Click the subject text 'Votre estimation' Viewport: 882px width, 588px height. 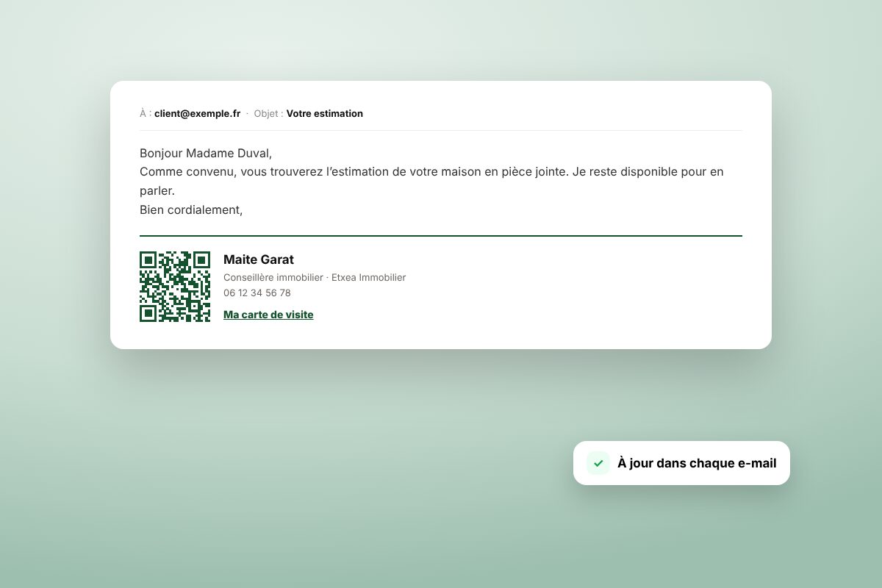pyautogui.click(x=324, y=113)
